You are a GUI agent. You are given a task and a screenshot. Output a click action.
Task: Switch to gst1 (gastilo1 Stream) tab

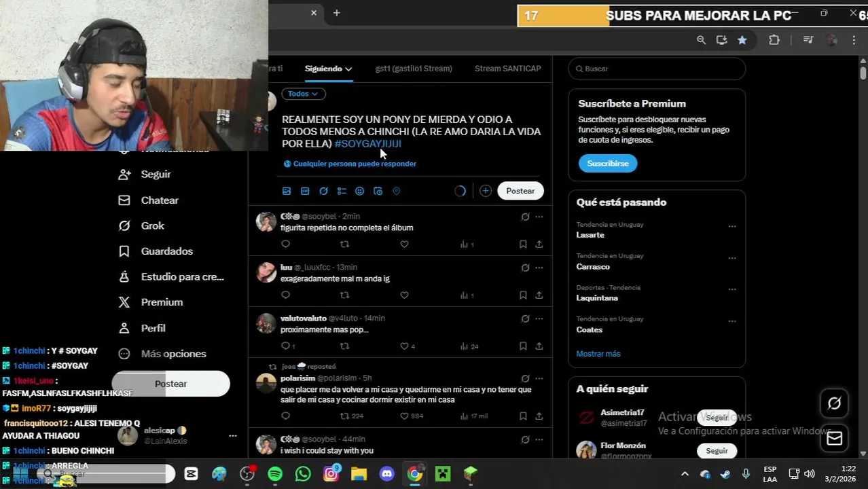click(x=414, y=69)
